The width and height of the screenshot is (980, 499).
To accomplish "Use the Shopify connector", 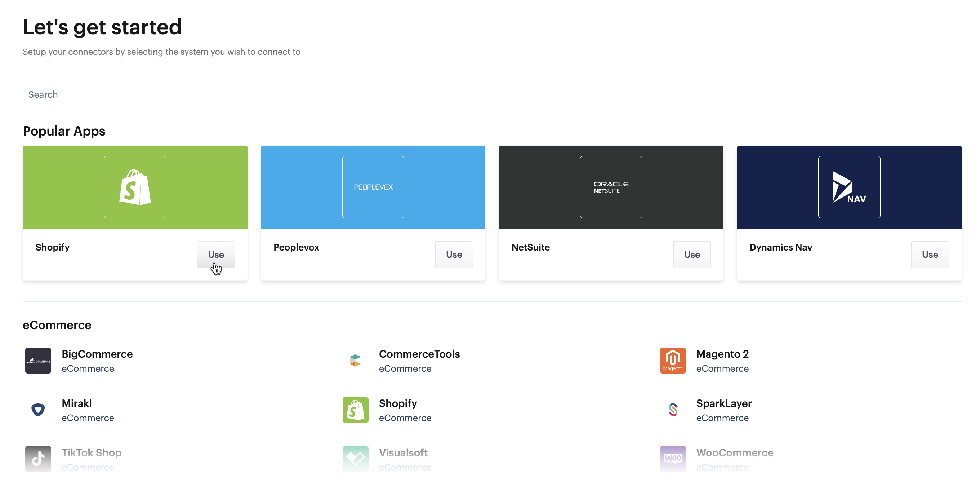I will (x=216, y=255).
